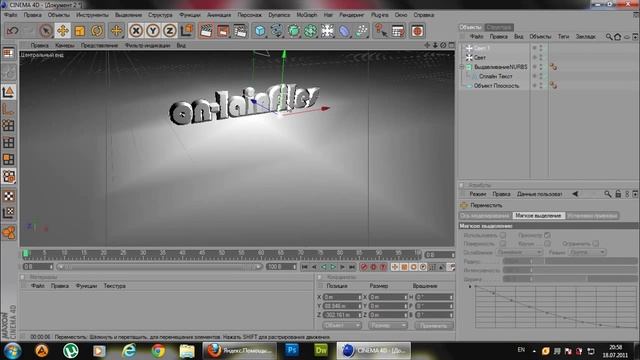This screenshot has height=360, width=640.
Task: Open the Файл menu in the main menu bar
Action: point(10,15)
